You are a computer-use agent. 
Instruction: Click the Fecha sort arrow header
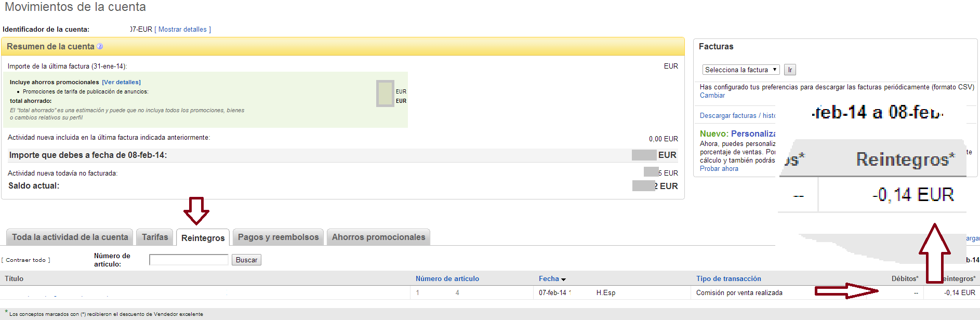tap(552, 279)
